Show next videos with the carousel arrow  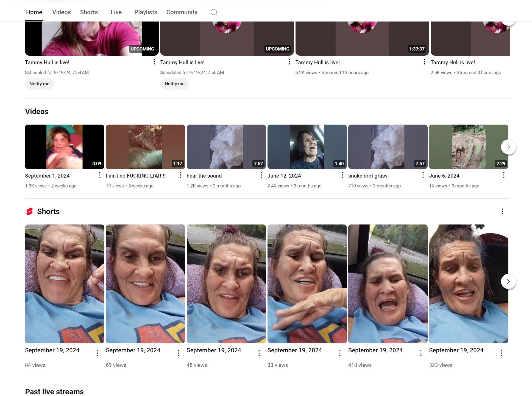tap(508, 147)
